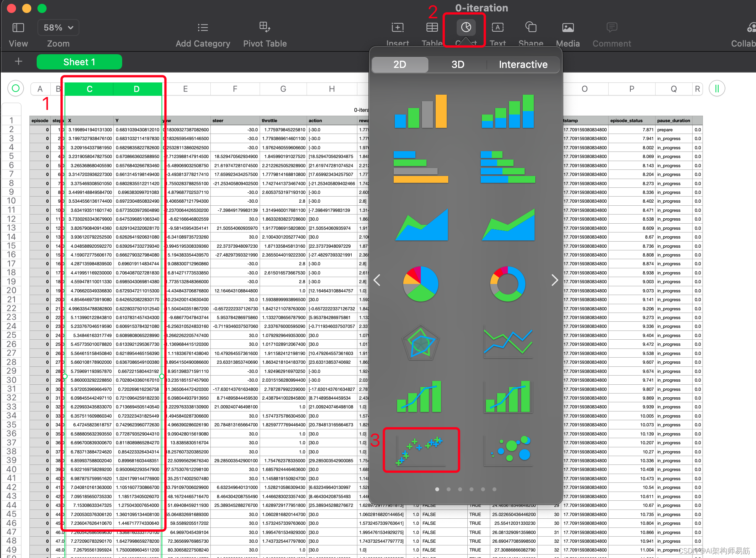Image resolution: width=756 pixels, height=558 pixels.
Task: Select the 2D pie chart style
Action: point(421,284)
